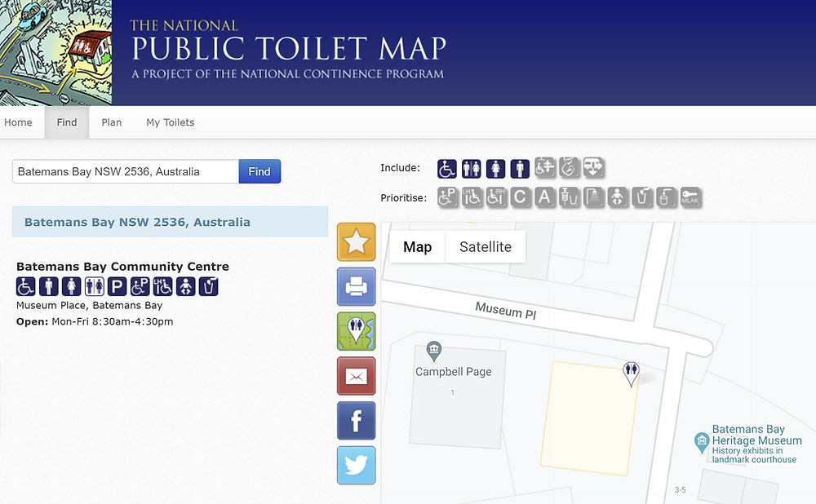Enable the adult change facility include filter
The image size is (816, 504).
(545, 167)
